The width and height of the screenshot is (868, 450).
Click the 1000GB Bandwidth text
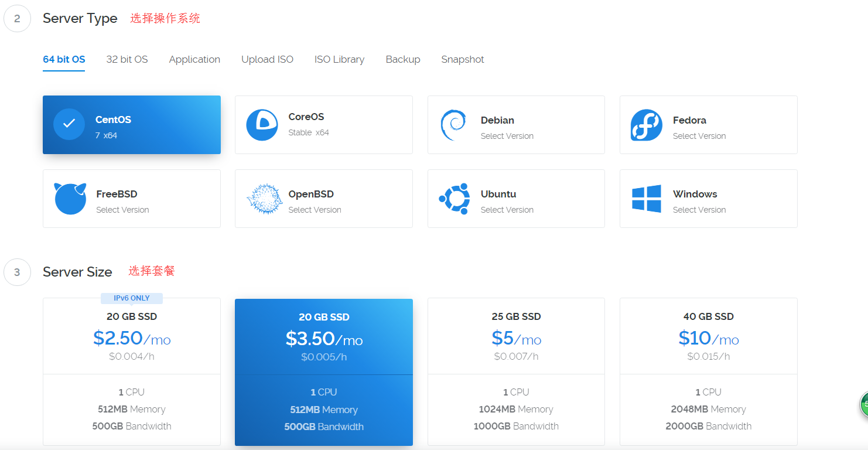click(x=516, y=426)
